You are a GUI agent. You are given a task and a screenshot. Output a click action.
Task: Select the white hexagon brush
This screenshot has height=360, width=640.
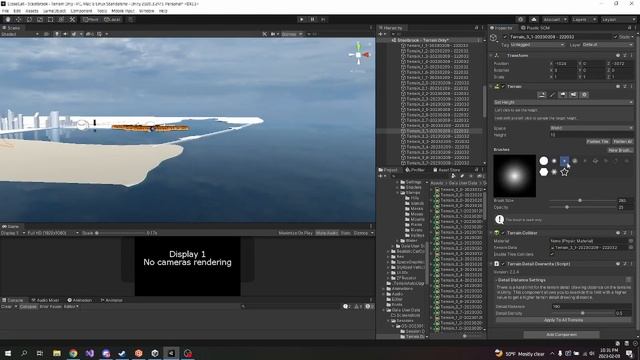pos(544,172)
